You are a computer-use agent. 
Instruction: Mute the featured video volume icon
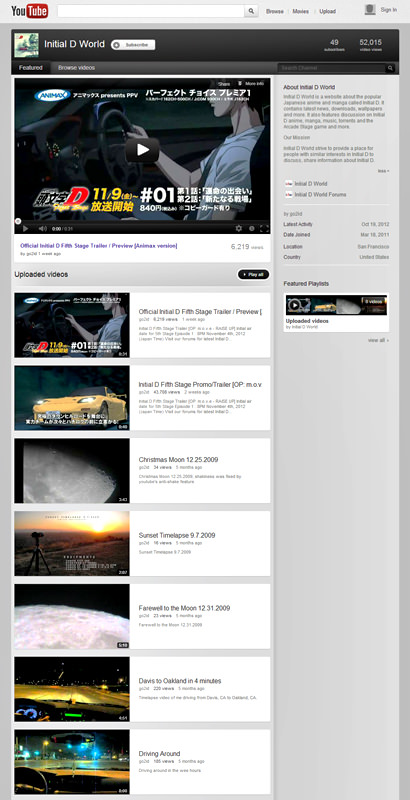[x=43, y=229]
